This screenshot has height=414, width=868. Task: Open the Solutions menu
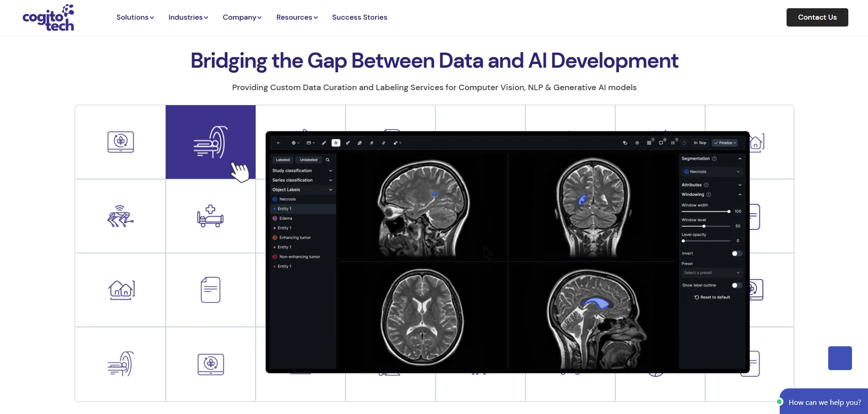(135, 17)
